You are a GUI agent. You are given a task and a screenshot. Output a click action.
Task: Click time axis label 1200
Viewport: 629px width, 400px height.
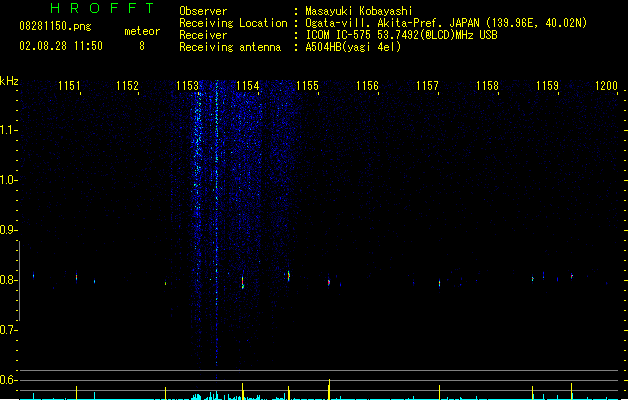pos(606,86)
